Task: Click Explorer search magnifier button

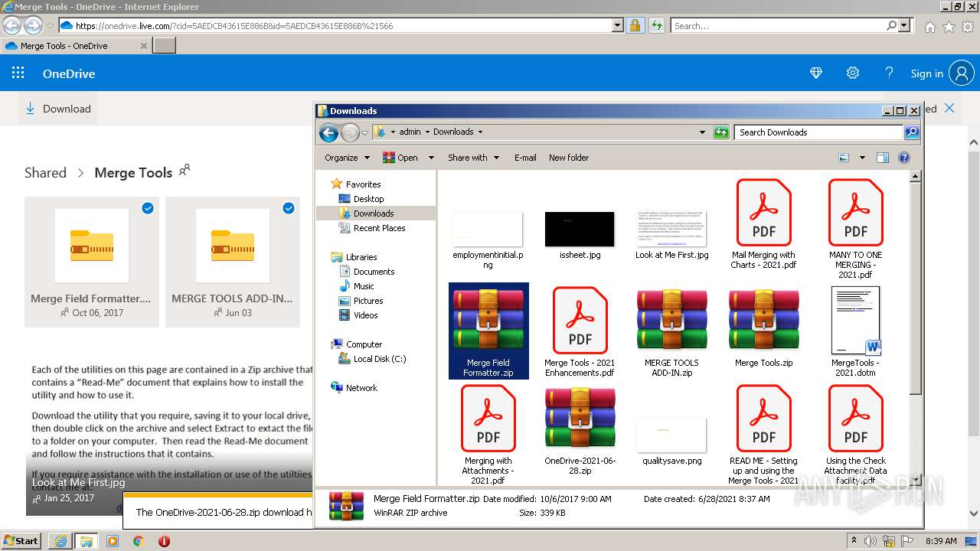Action: coord(911,132)
